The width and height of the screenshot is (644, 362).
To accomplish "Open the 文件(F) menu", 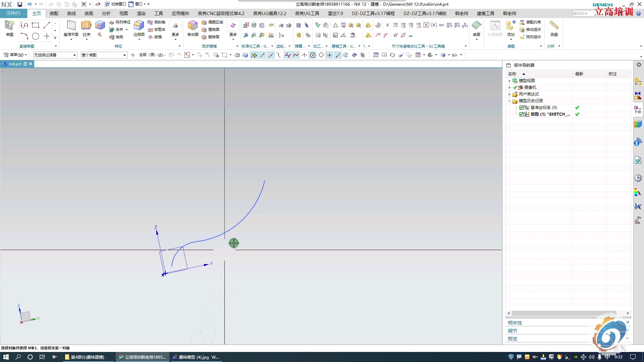I will click(13, 13).
